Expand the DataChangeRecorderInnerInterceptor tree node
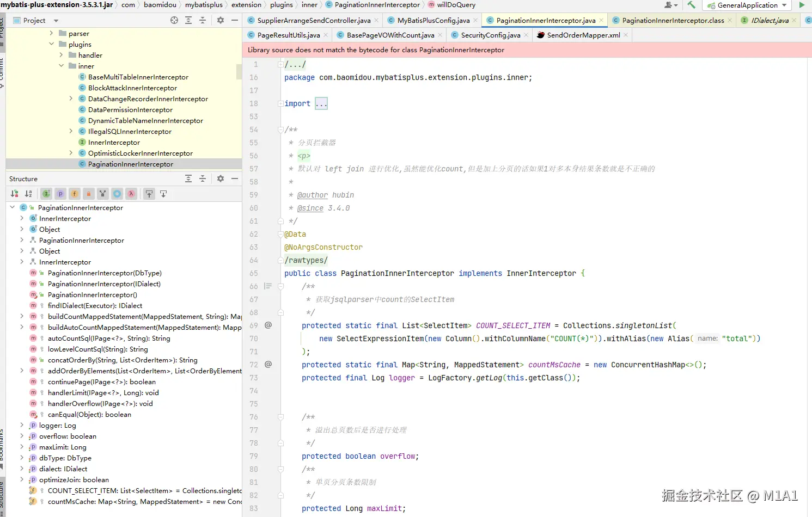Image resolution: width=812 pixels, height=517 pixels. (71, 99)
